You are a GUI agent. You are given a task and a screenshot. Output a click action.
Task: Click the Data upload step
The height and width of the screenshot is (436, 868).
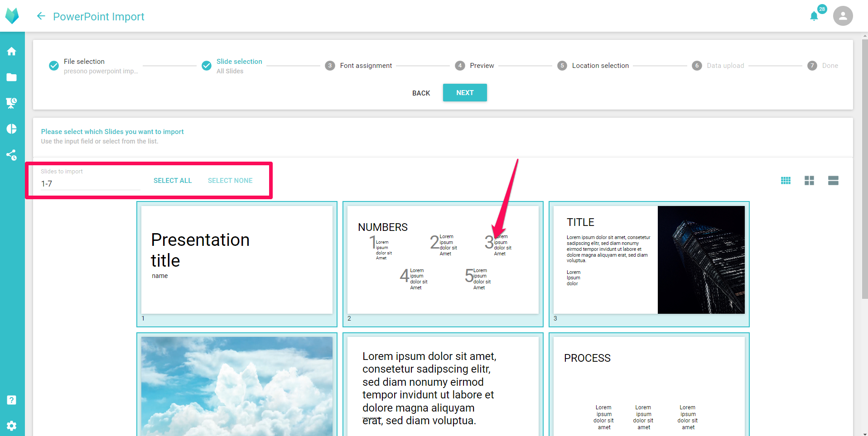click(x=718, y=66)
